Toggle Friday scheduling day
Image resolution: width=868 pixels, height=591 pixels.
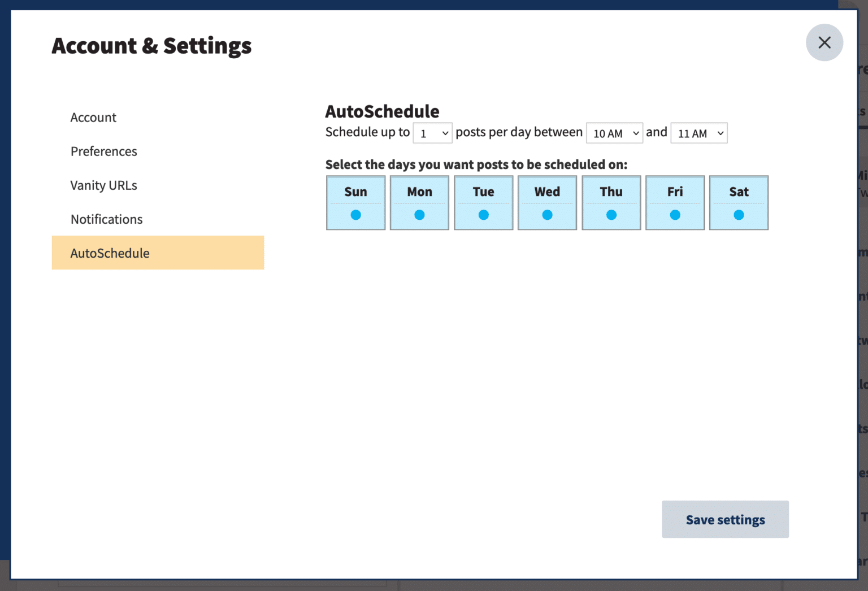(675, 202)
